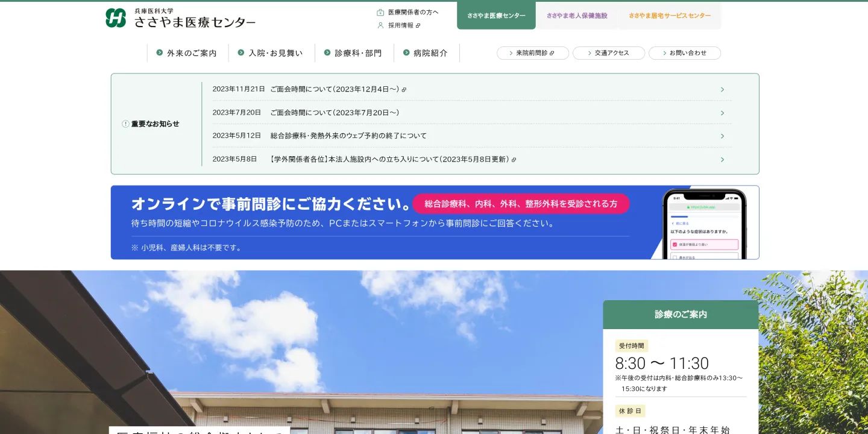Open the オンラインで事前問診にご協力ください banner
The height and width of the screenshot is (434, 868).
coord(435,222)
